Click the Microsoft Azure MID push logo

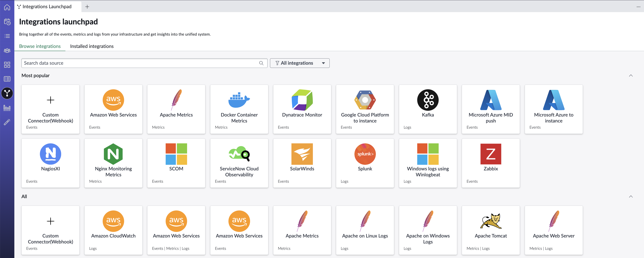pyautogui.click(x=491, y=100)
